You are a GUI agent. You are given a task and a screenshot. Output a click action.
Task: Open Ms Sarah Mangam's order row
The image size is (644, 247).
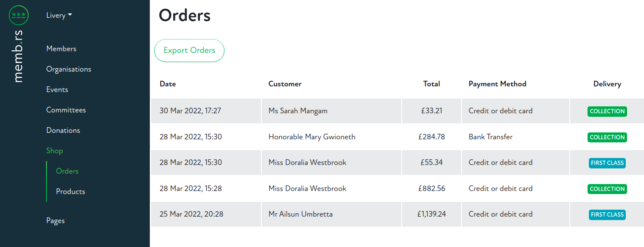coord(298,111)
